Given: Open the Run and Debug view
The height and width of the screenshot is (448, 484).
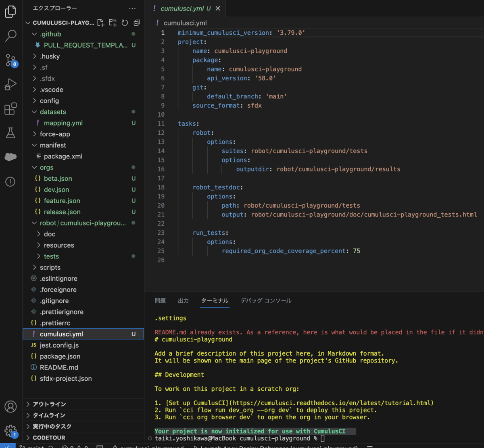Looking at the screenshot, I should coord(10,85).
